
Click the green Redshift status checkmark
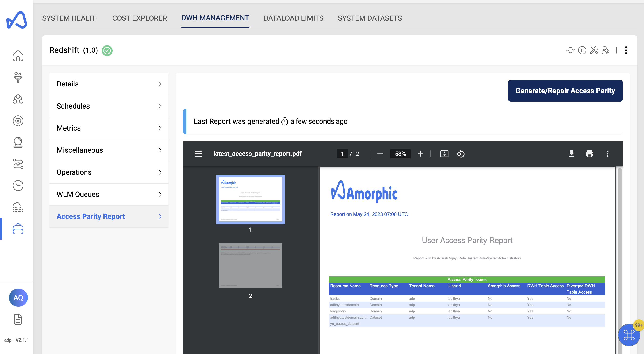107,50
